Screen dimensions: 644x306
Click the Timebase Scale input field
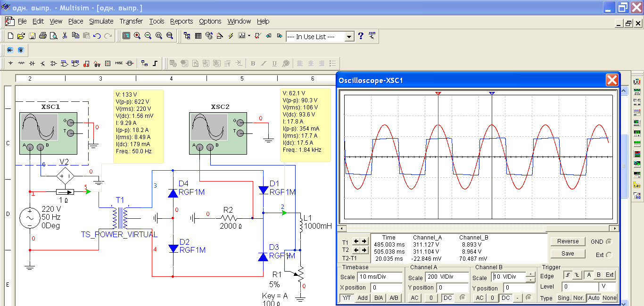coord(380,277)
